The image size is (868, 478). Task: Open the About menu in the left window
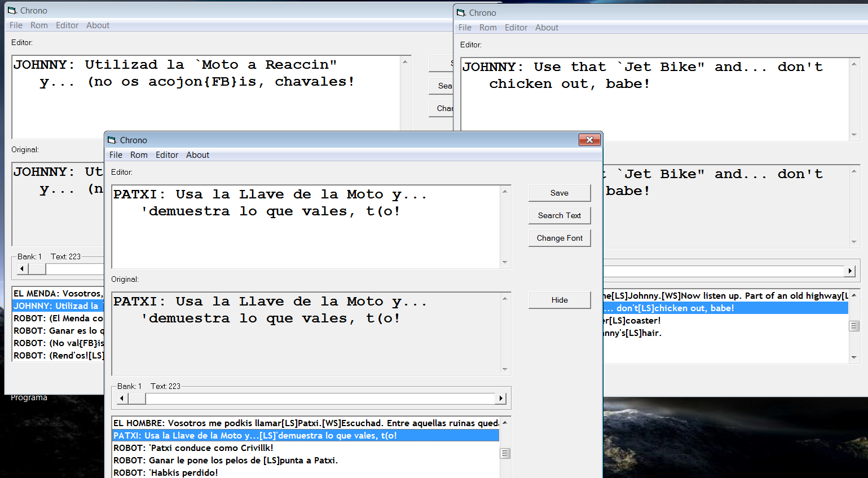(x=98, y=25)
